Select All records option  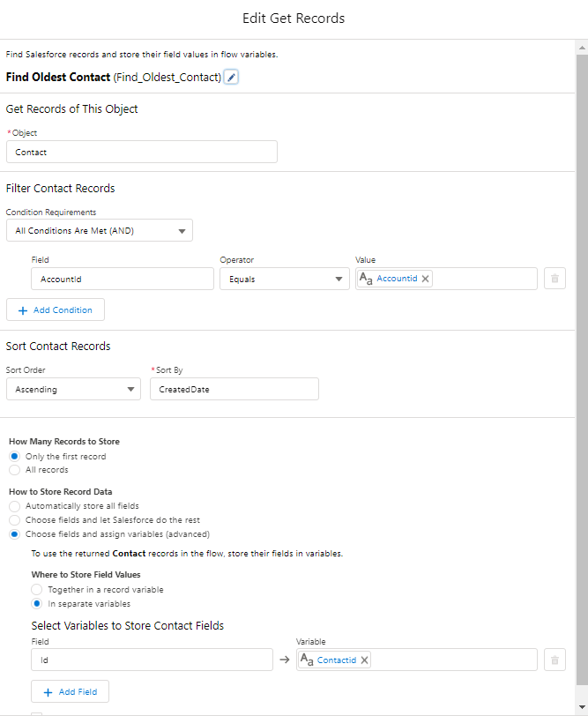point(15,470)
